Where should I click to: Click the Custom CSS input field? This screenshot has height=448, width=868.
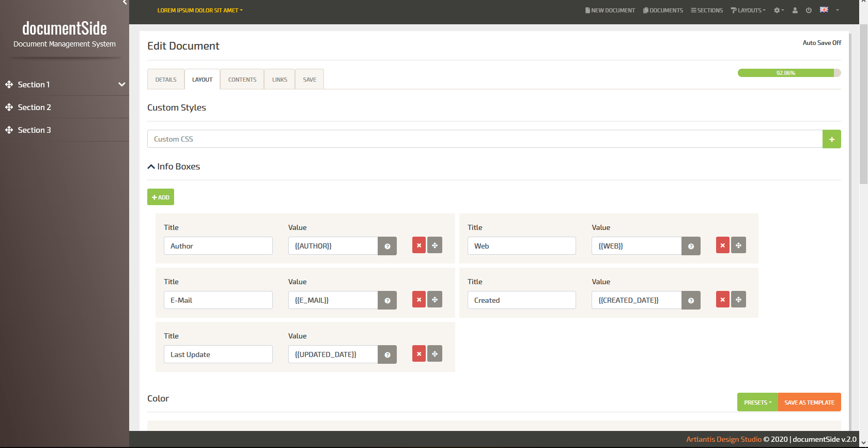(485, 139)
